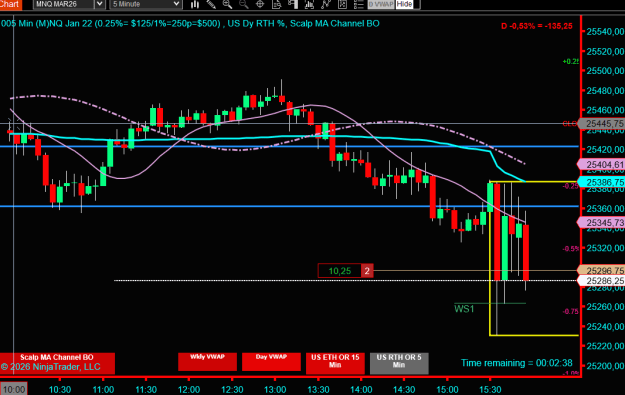Screen dimensions: 625x395
Task: Click the order quantity 2 marker
Action: tap(367, 271)
